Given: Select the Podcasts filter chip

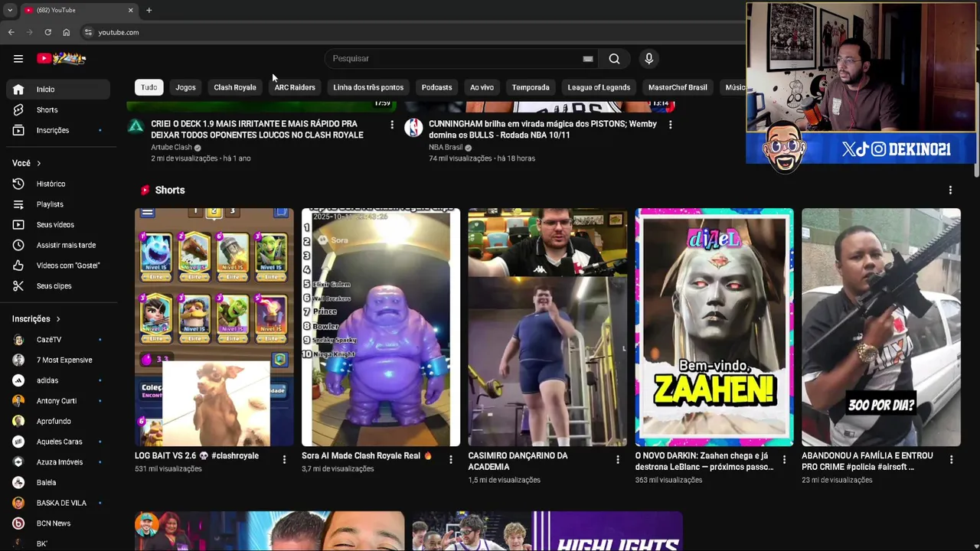Looking at the screenshot, I should coord(436,87).
